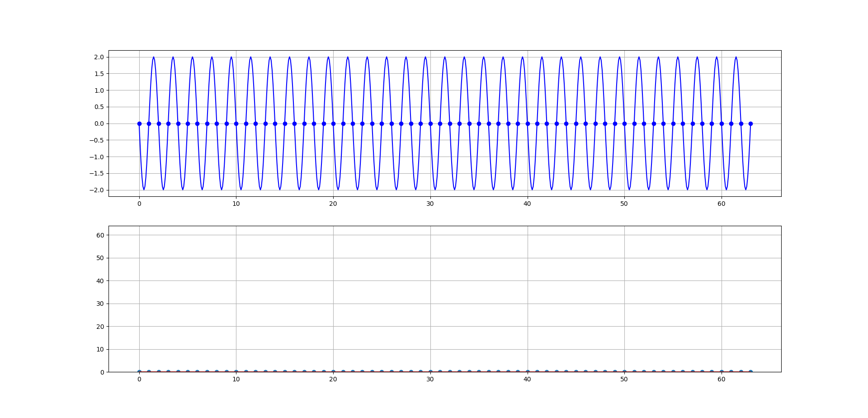Click x-axis label 20 under the lower plot
This screenshot has height=418, width=868.
pos(333,379)
